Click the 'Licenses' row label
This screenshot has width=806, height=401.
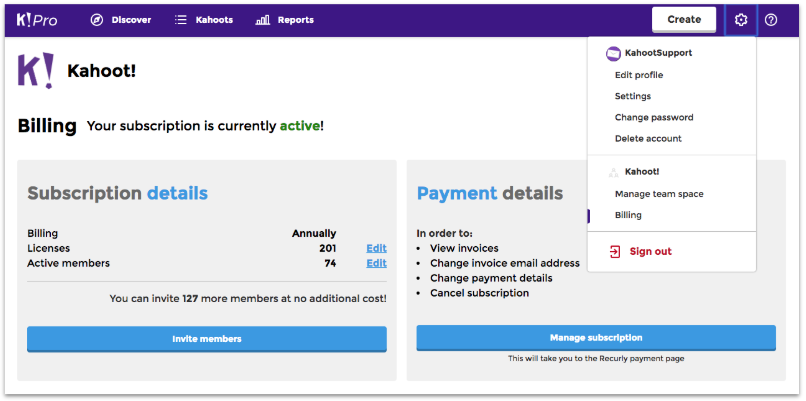click(48, 248)
